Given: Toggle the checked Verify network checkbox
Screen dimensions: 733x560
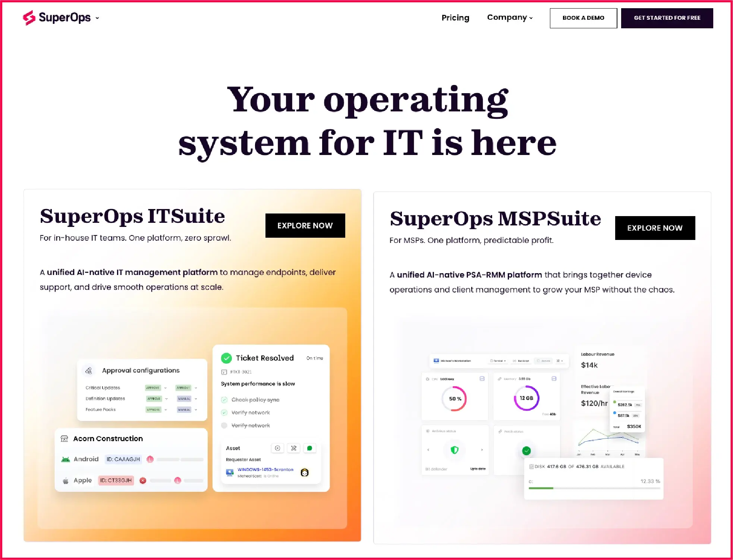Looking at the screenshot, I should pos(224,412).
